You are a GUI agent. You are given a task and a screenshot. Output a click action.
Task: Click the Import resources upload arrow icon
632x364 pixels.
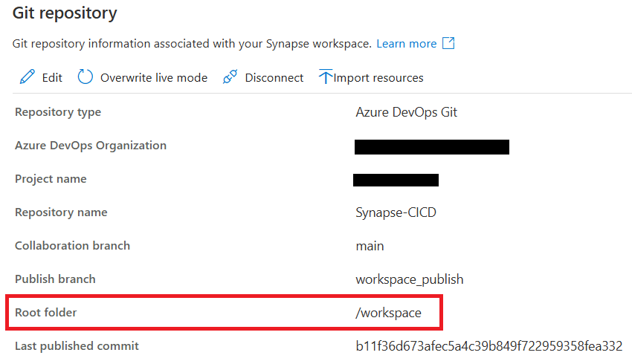pos(325,77)
